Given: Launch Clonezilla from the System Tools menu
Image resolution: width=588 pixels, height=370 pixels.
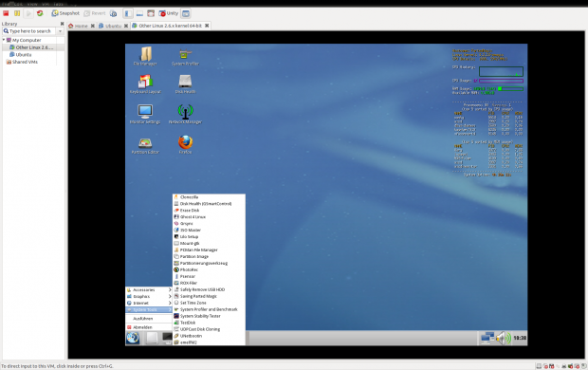Looking at the screenshot, I should pyautogui.click(x=209, y=197).
